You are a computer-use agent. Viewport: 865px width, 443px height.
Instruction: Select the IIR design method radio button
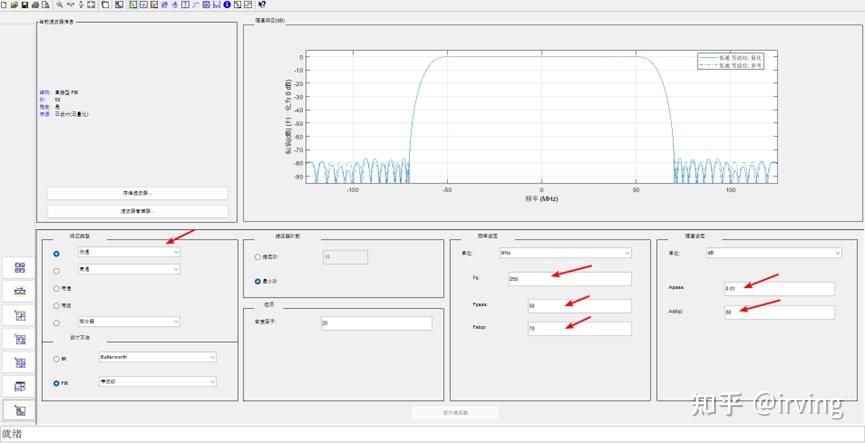tap(56, 359)
